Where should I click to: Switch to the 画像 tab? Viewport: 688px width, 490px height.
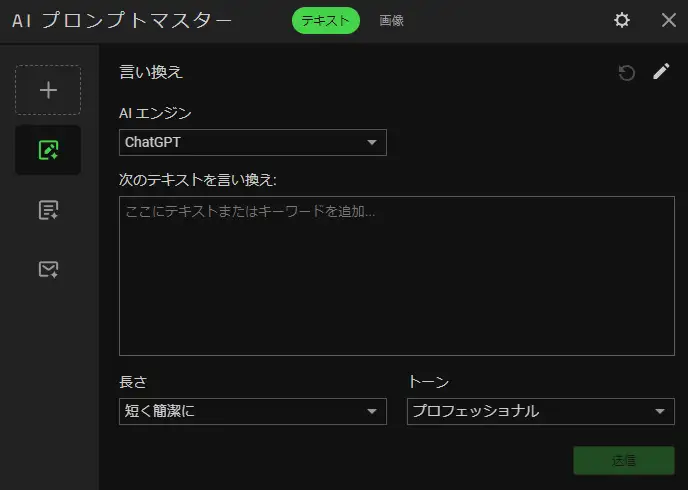pyautogui.click(x=391, y=20)
